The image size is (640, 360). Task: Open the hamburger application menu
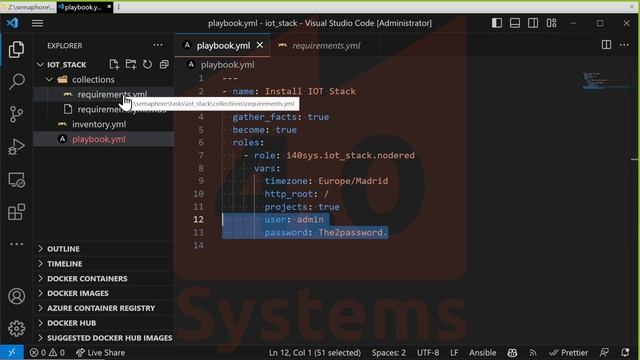point(38,23)
